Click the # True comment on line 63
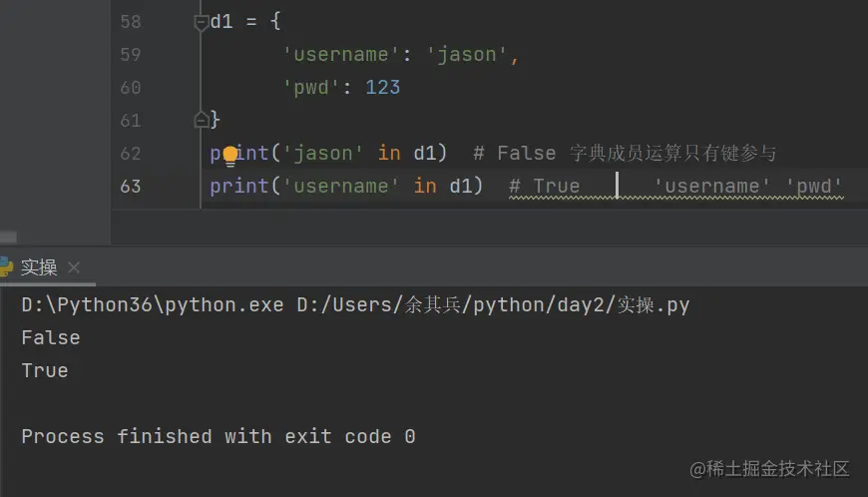This screenshot has width=868, height=497. pyautogui.click(x=545, y=187)
